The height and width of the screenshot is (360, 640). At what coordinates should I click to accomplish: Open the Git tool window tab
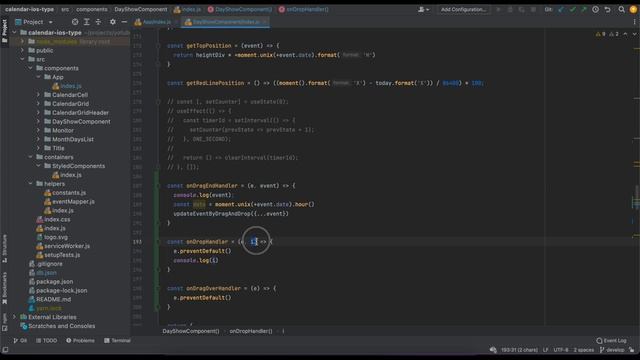click(20, 340)
